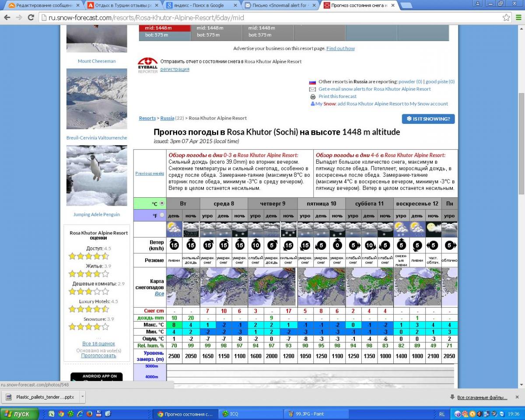Close the Прогноз состояния снега tab
The height and width of the screenshot is (420, 525).
pos(392,6)
